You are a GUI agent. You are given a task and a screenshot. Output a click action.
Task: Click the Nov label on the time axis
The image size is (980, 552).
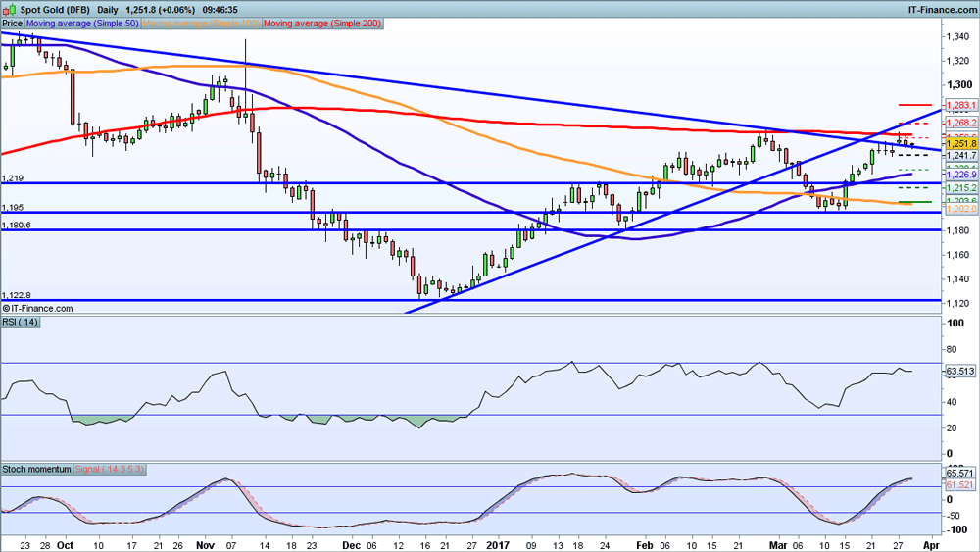[206, 545]
